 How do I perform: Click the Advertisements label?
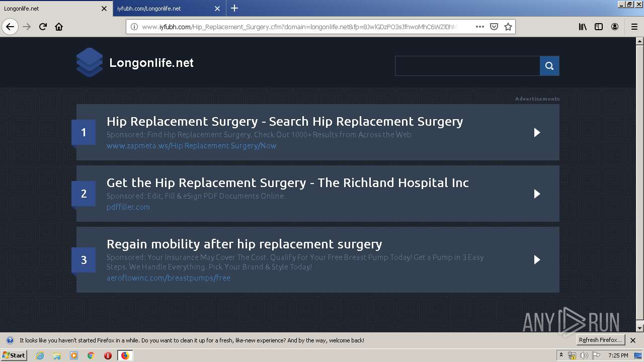pos(537,99)
